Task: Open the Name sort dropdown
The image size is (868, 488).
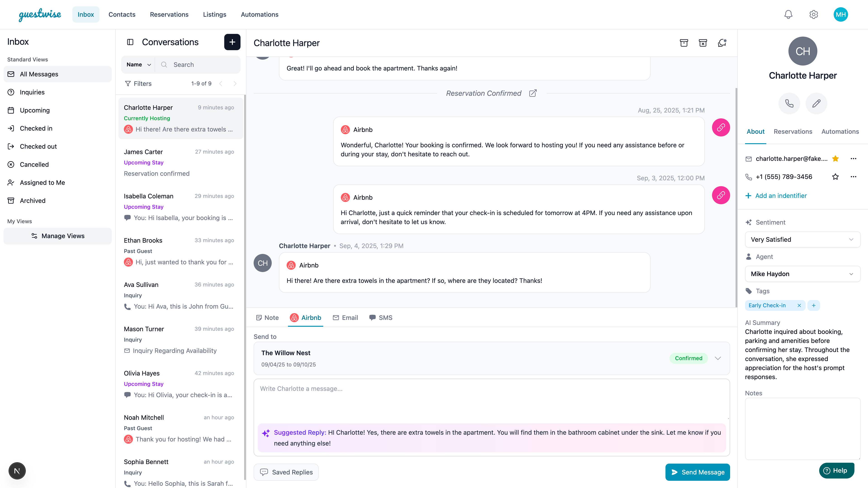Action: pos(139,65)
